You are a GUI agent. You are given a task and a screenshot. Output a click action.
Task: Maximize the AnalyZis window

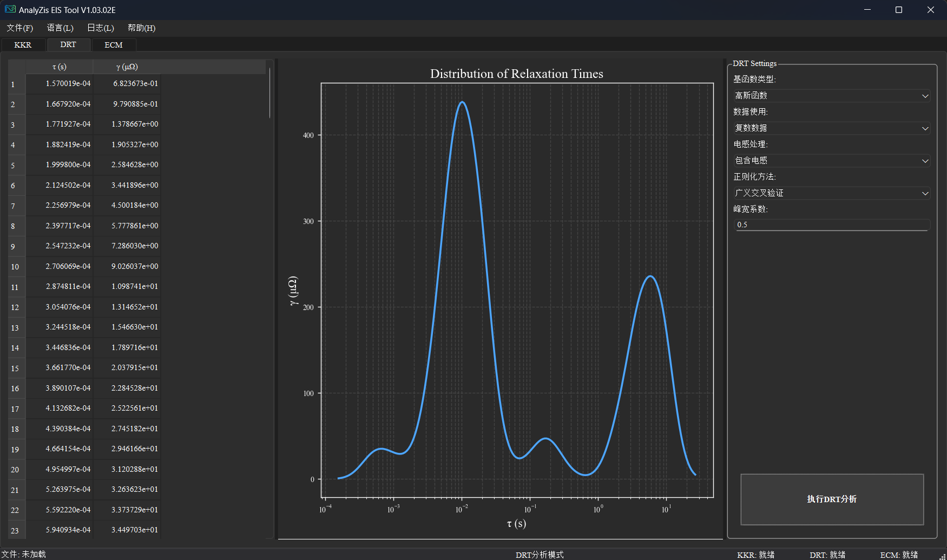[899, 10]
